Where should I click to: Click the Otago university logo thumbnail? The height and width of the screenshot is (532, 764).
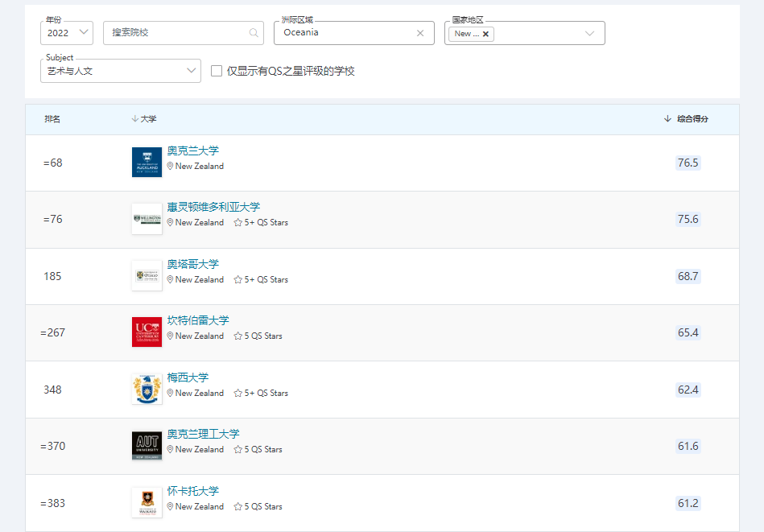coord(147,276)
